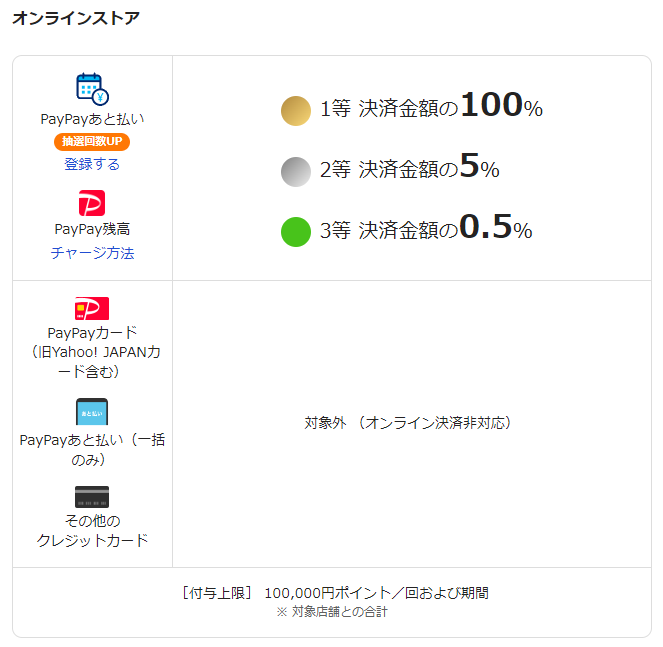Click the blue あと払い phone icon
The height and width of the screenshot is (647, 663).
[92, 411]
